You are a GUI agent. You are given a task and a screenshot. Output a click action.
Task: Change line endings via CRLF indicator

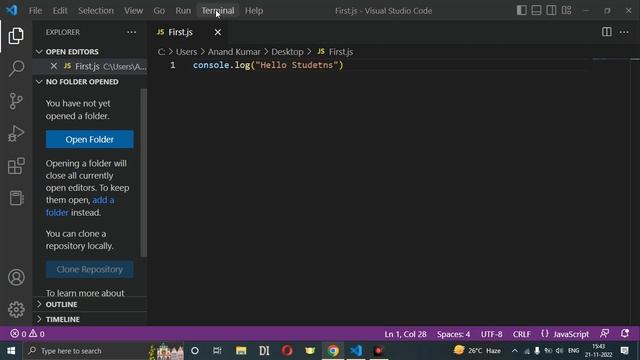click(x=522, y=334)
